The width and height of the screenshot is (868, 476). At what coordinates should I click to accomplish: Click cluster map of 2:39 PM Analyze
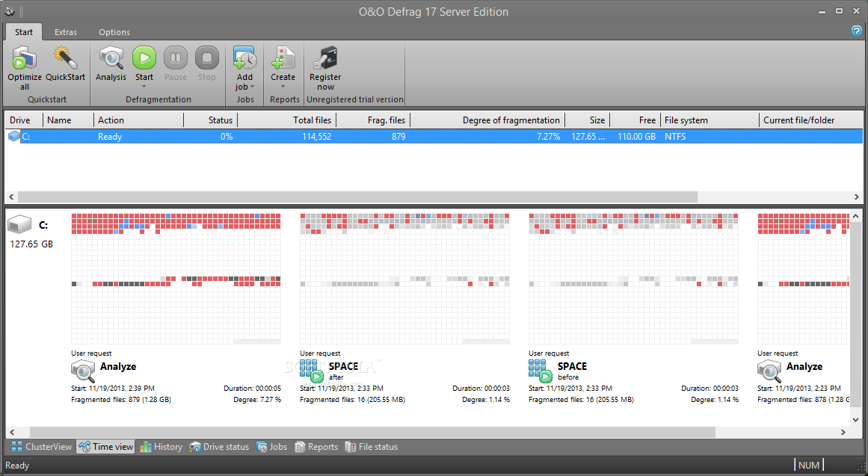click(x=176, y=279)
